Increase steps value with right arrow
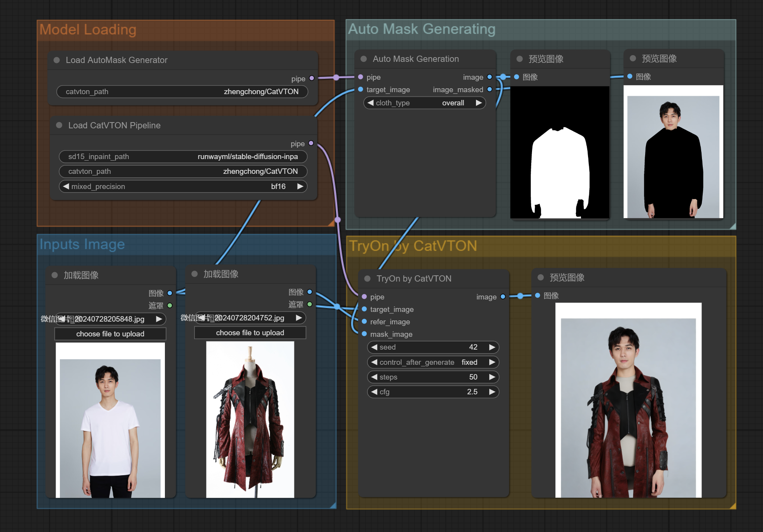 point(492,377)
